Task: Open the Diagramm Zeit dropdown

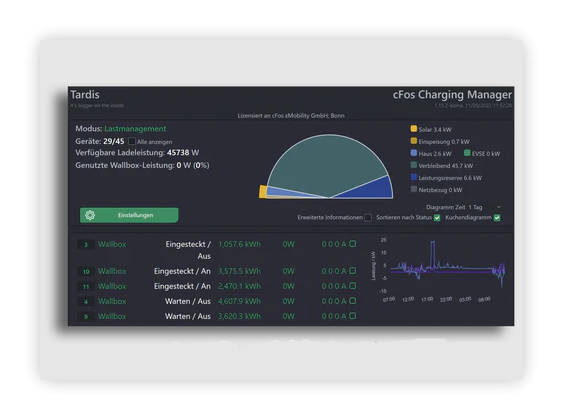Action: coord(484,207)
